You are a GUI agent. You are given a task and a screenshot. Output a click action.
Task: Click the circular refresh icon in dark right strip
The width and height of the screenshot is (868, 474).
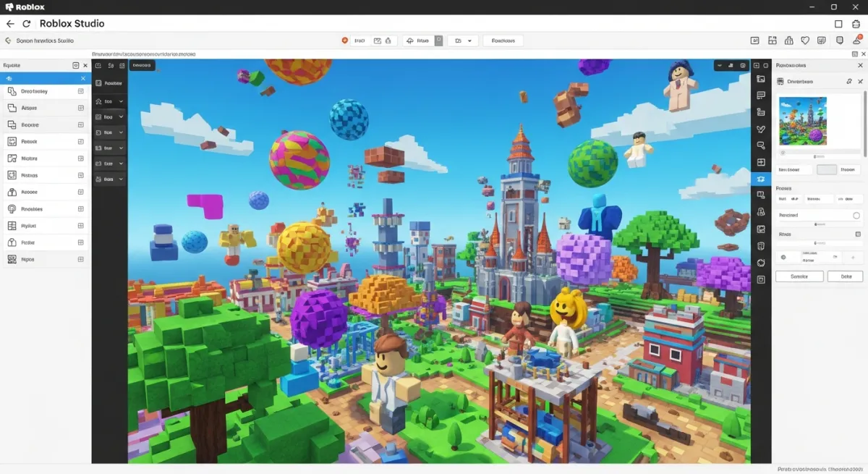tap(761, 263)
